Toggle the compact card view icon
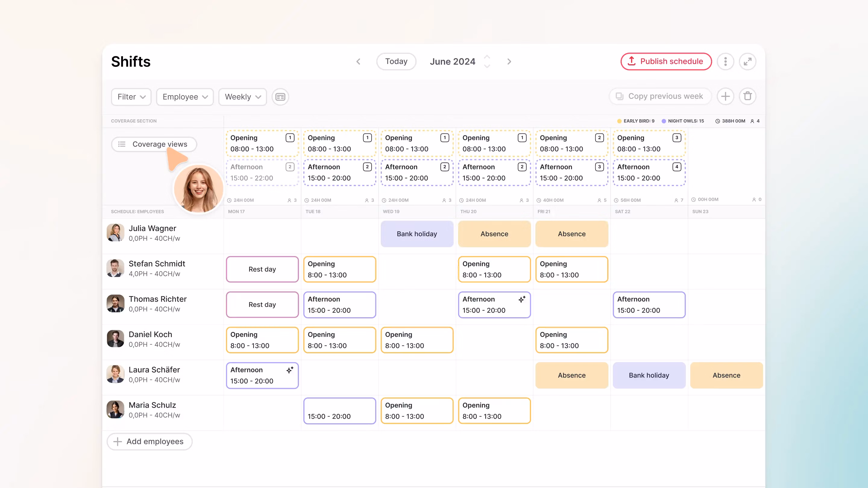Viewport: 868px width, 488px height. coord(280,97)
